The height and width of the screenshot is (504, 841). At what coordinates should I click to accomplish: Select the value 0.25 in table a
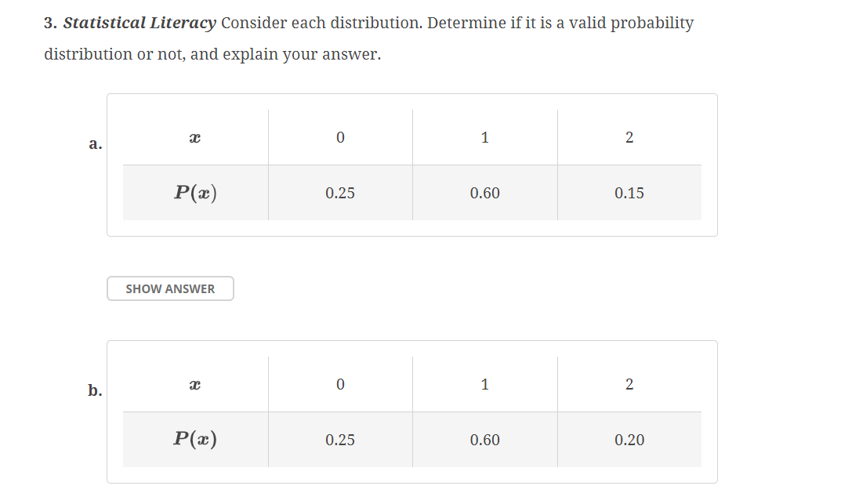pyautogui.click(x=339, y=193)
